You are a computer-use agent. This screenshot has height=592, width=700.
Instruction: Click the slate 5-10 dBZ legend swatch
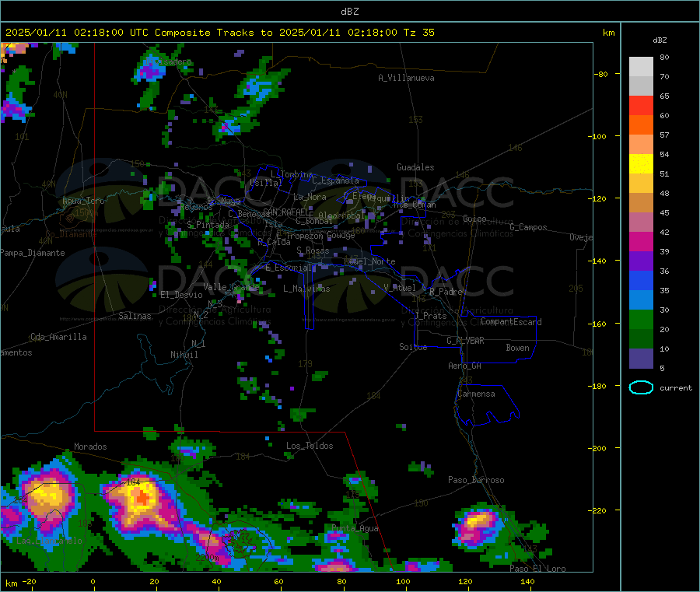tap(641, 359)
